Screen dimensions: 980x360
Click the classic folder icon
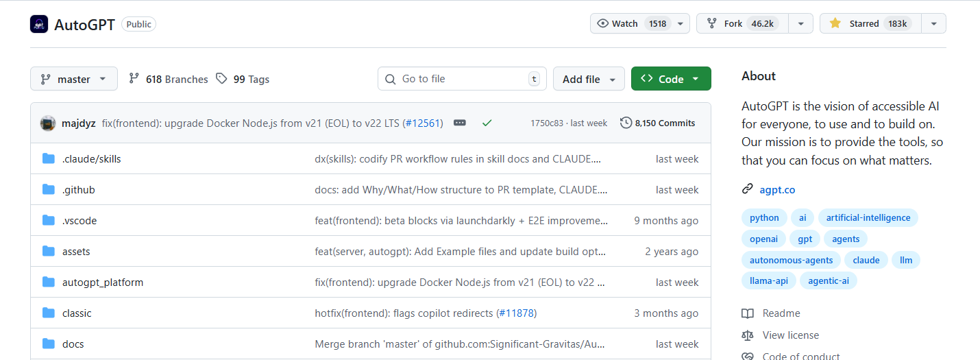48,313
